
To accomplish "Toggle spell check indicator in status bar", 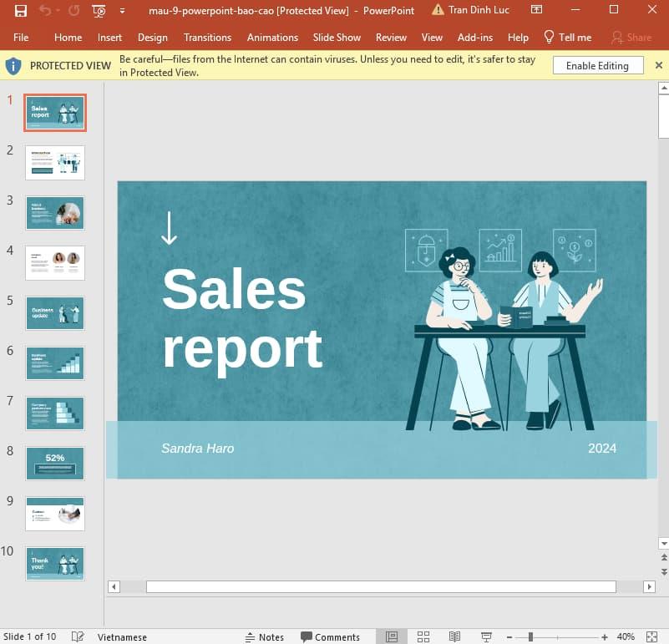I will point(78,636).
